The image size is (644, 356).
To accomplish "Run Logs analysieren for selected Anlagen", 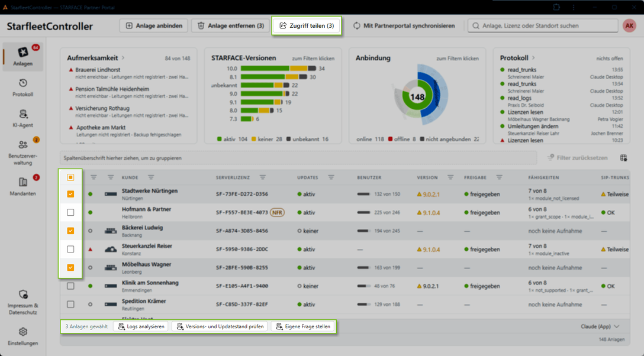I will pos(141,326).
